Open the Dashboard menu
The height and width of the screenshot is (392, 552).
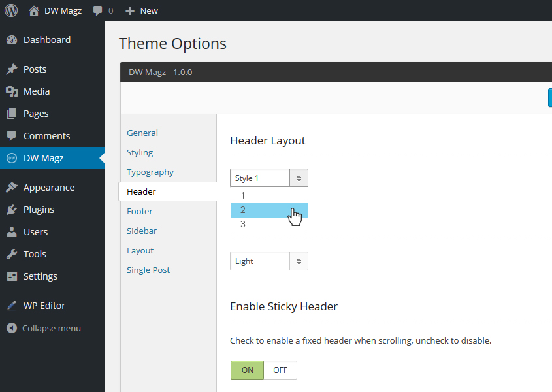[x=52, y=40]
